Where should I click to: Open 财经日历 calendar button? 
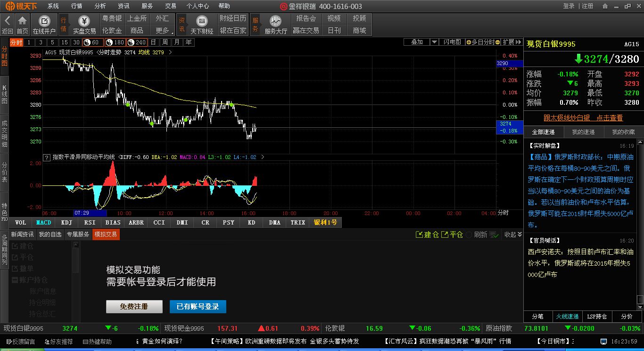click(233, 18)
